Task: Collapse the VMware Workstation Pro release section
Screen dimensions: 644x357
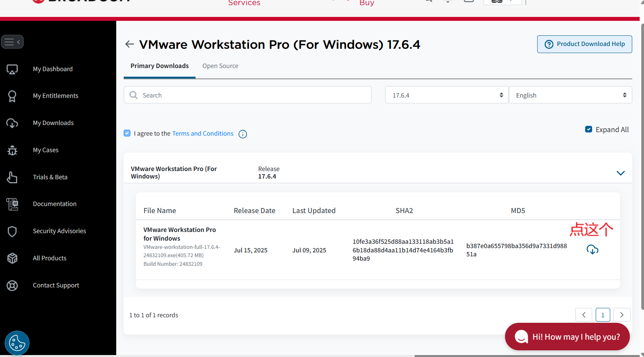Action: pyautogui.click(x=620, y=173)
